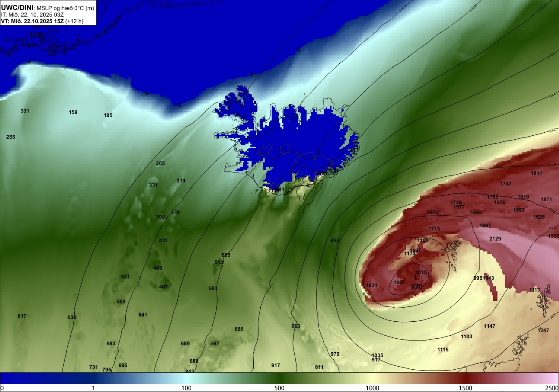Image resolution: width=559 pixels, height=392 pixels.
Task: Click the 655 value label
Action: [239, 329]
